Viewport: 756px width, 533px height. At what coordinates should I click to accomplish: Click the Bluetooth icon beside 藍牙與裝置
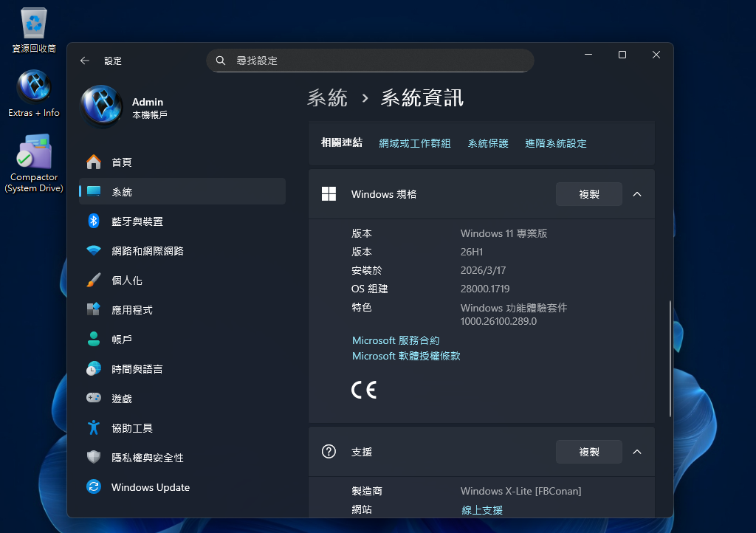[94, 221]
